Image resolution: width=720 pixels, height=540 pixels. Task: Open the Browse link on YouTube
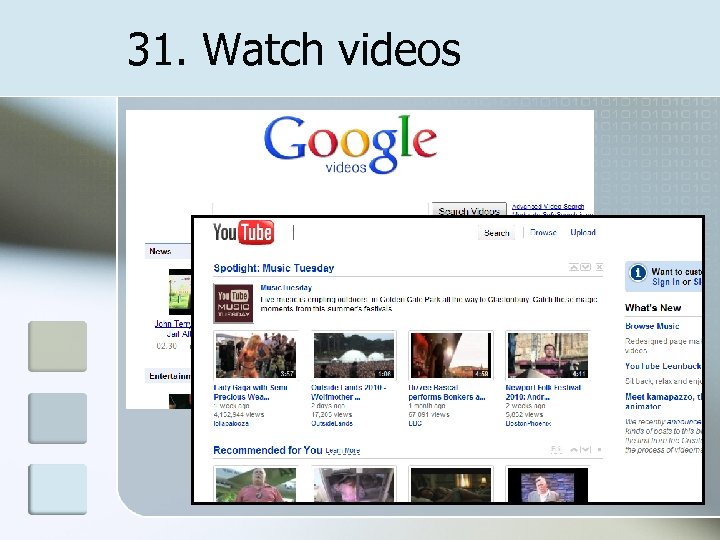(543, 232)
